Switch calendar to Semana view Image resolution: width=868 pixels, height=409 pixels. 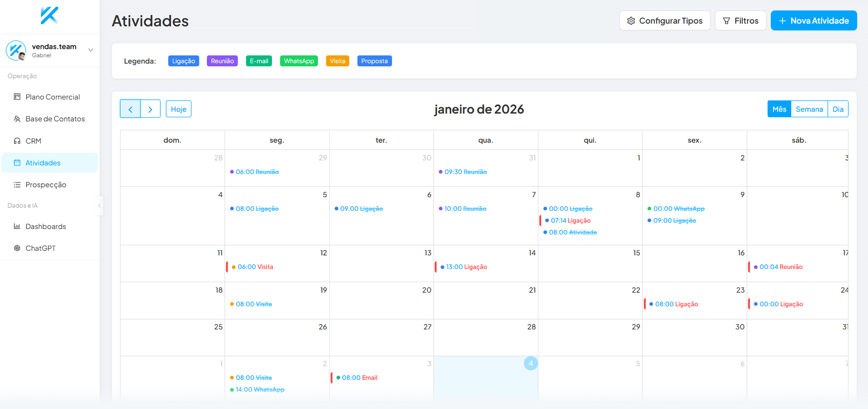click(809, 109)
